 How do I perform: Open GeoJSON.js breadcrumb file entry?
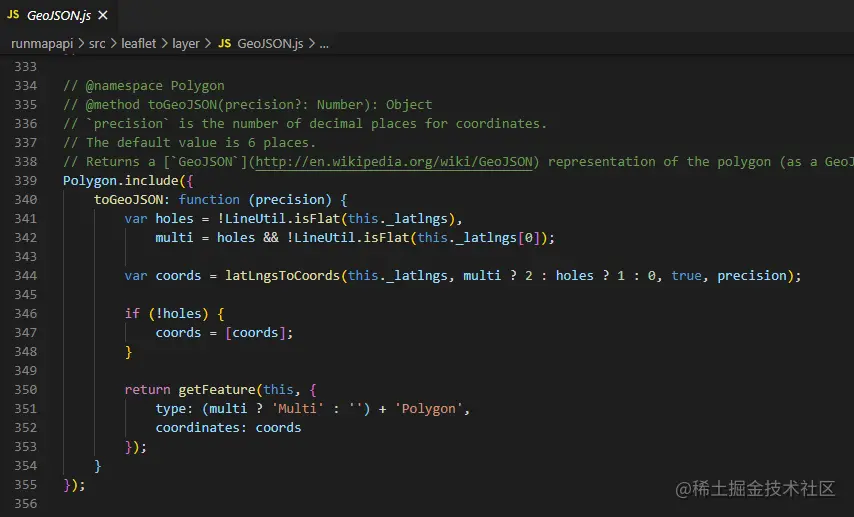coord(270,44)
